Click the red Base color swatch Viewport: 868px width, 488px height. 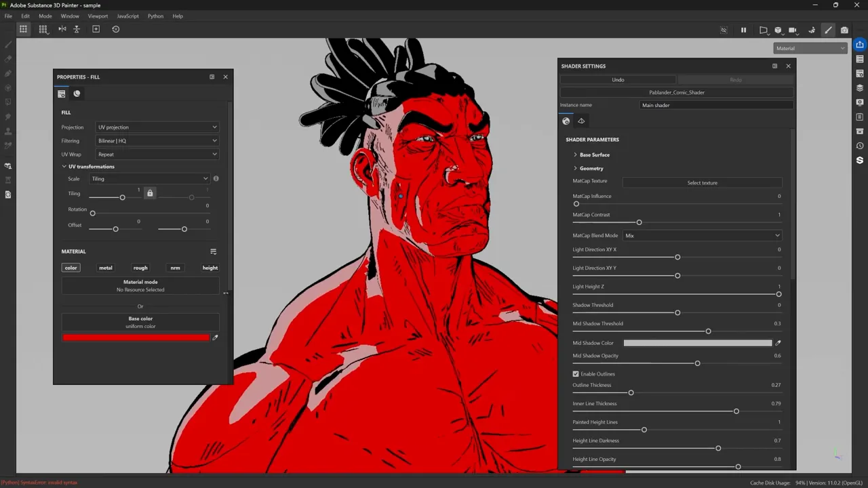click(136, 338)
